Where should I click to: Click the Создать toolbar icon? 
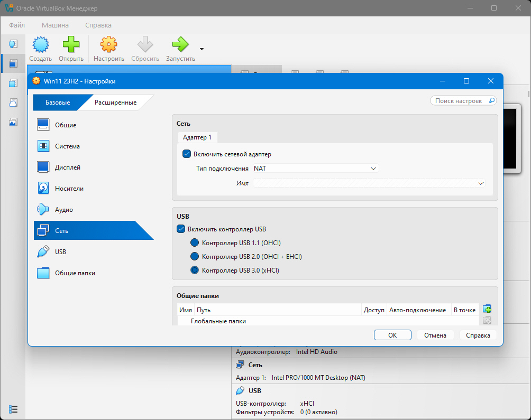[x=40, y=44]
